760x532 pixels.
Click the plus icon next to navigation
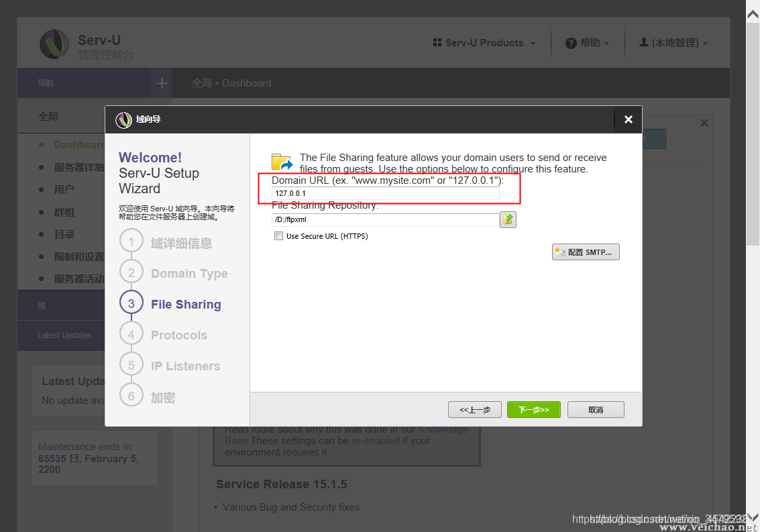click(162, 83)
